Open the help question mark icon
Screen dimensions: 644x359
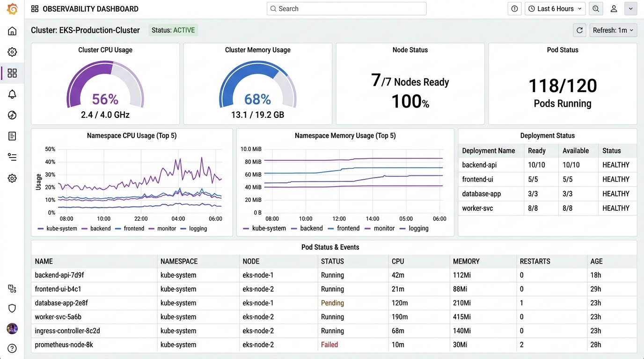[12, 348]
